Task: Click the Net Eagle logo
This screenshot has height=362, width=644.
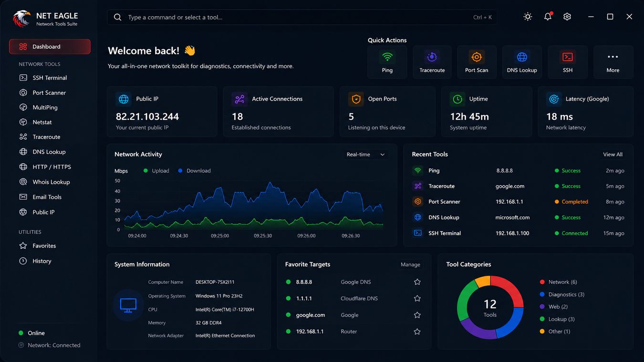Action: click(21, 18)
